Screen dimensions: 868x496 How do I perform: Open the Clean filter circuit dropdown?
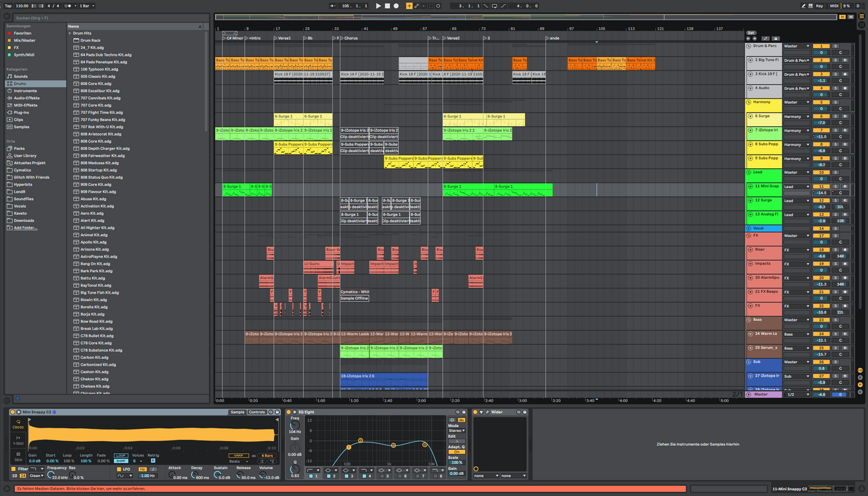pyautogui.click(x=37, y=476)
